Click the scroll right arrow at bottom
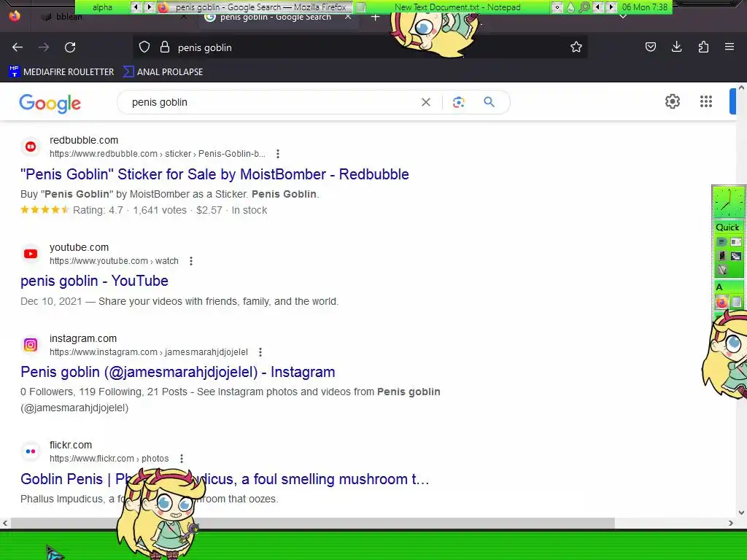The image size is (747, 560). click(731, 524)
